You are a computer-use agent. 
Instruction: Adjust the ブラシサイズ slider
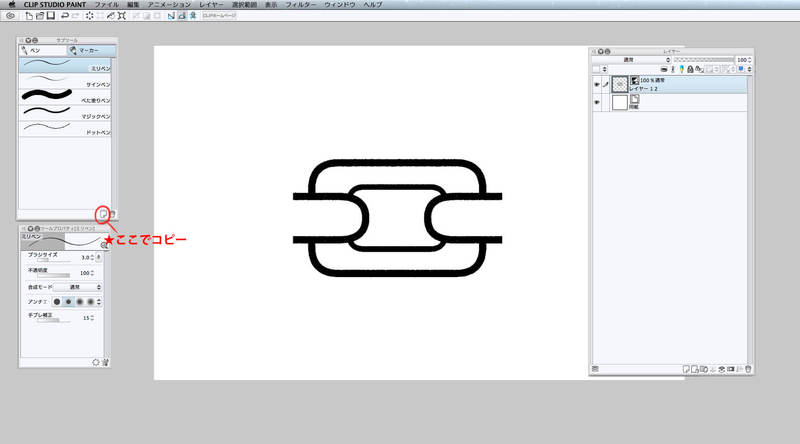click(x=54, y=260)
